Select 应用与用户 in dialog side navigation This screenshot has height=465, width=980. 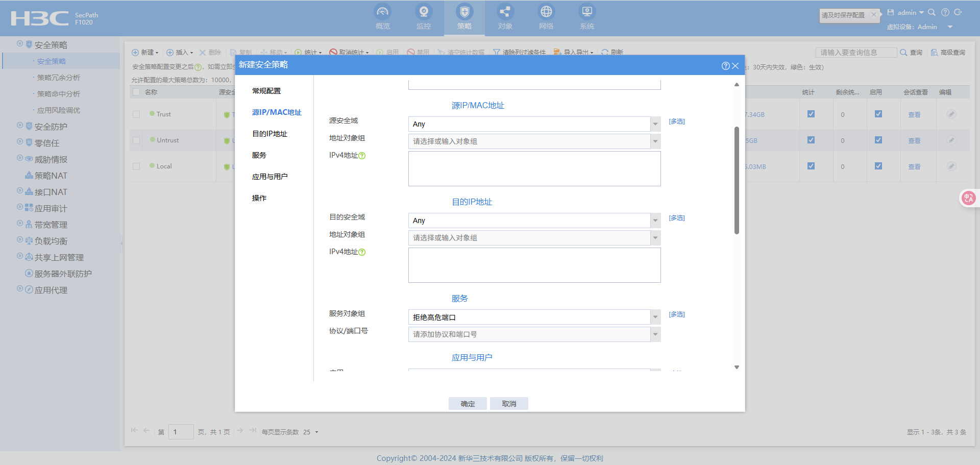pos(269,177)
